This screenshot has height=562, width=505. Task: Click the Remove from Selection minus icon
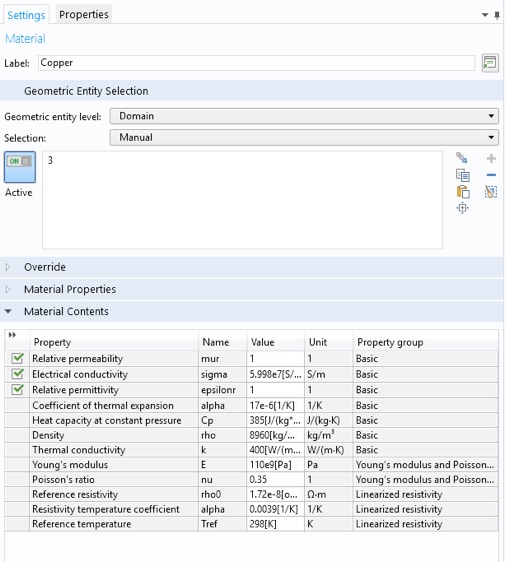(x=491, y=175)
